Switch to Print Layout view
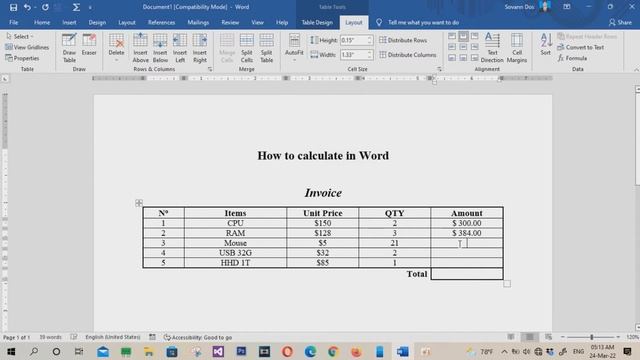This screenshot has height=360, width=640. [529, 337]
